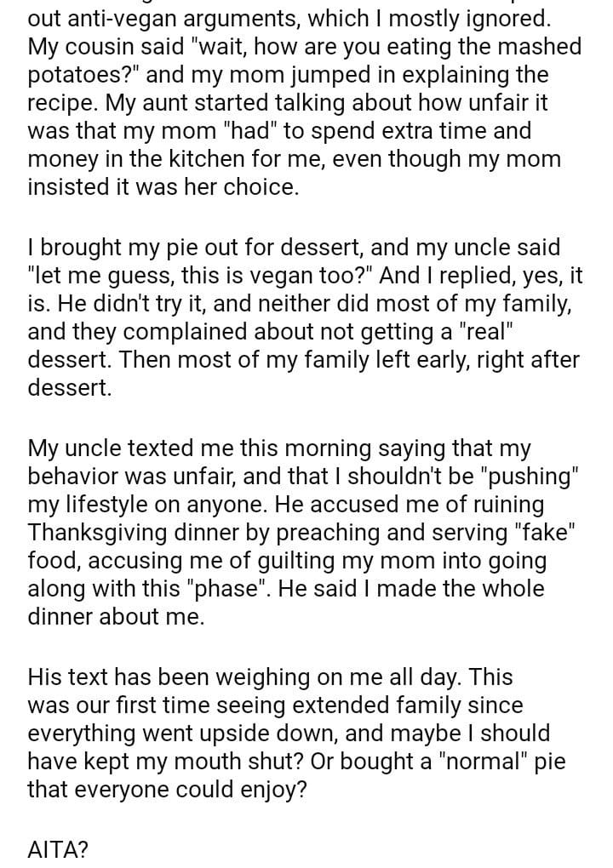Click the words "insisted it was her choice"

162,188
